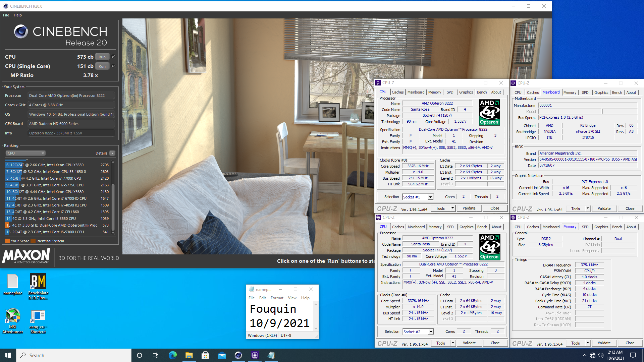Switch to Caches tab in Socket #1 CPU-Z

coord(397,92)
